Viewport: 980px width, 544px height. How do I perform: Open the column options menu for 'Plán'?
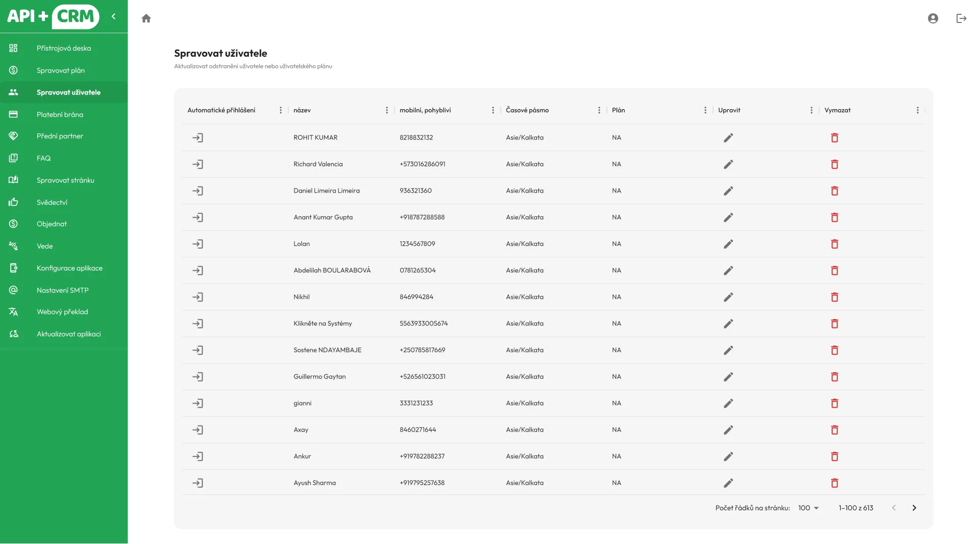click(705, 110)
